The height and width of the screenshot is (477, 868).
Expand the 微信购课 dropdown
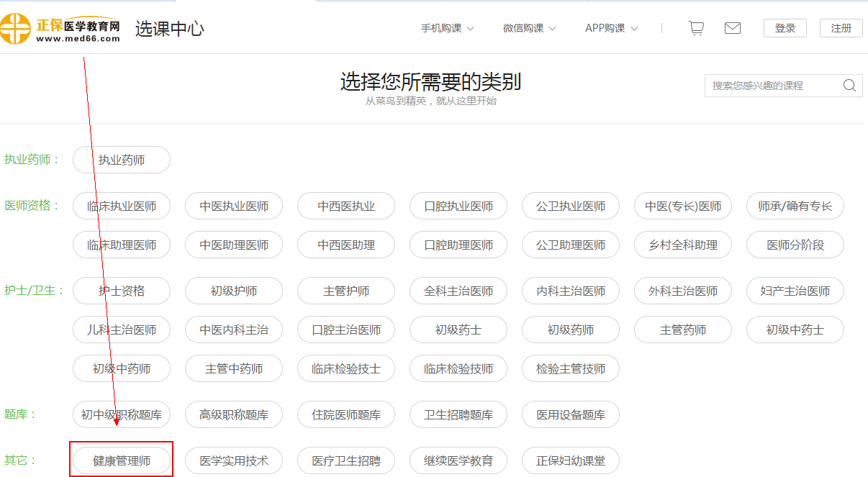pos(529,29)
